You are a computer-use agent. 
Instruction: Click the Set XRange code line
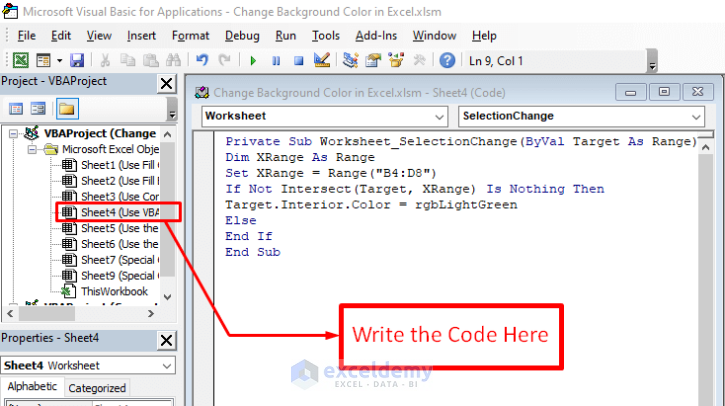pyautogui.click(x=331, y=173)
